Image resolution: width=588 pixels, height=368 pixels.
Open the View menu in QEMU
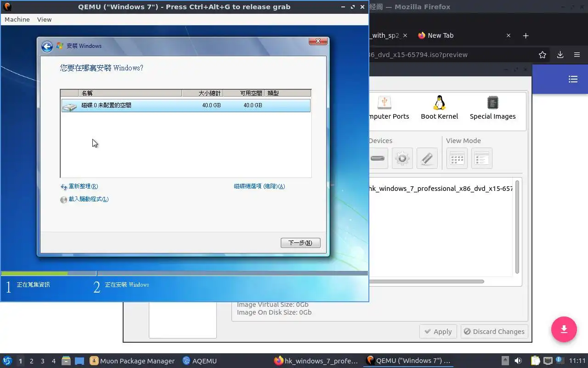pyautogui.click(x=44, y=19)
